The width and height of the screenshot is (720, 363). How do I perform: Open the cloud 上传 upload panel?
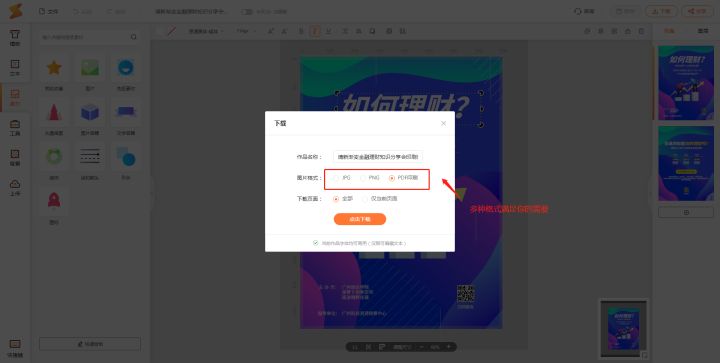[x=15, y=187]
